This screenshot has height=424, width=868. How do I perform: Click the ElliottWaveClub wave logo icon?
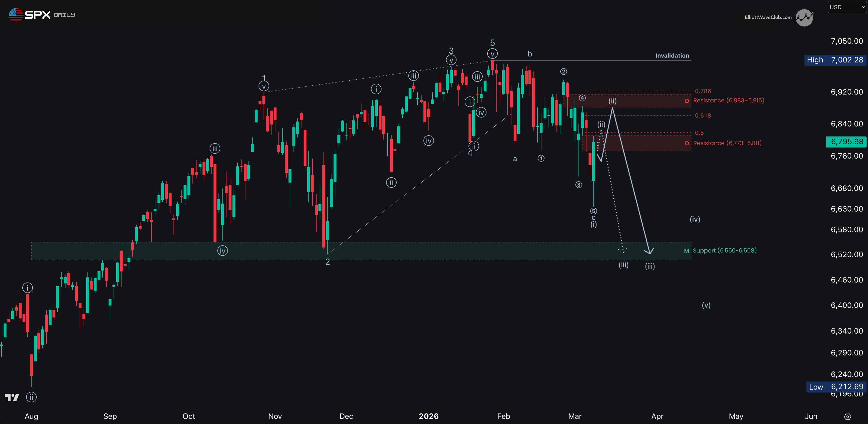tap(804, 18)
